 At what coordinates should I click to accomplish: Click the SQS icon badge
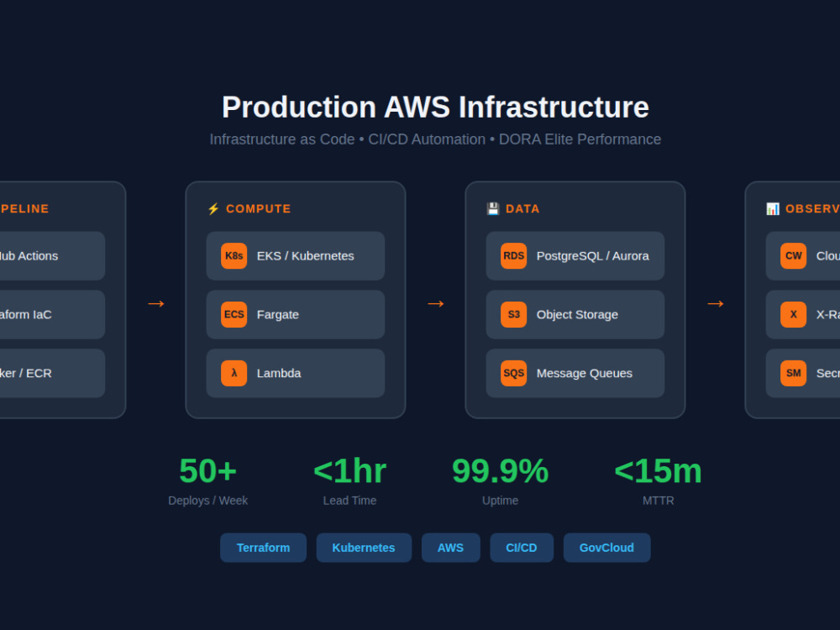tap(513, 374)
